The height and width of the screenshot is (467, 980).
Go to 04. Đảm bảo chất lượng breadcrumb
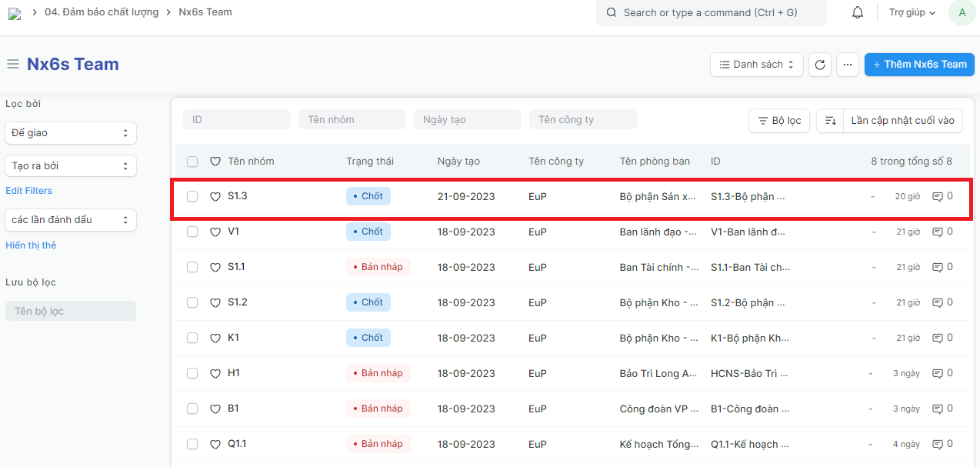click(x=102, y=12)
